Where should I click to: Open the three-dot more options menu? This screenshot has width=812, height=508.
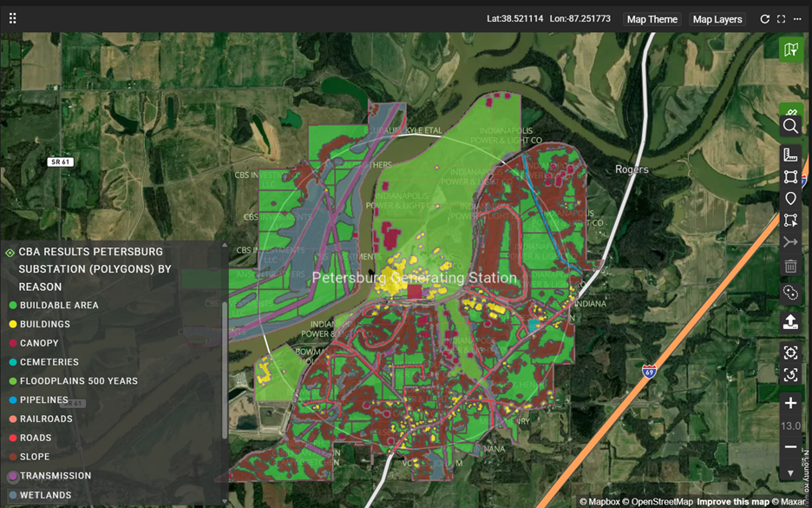pyautogui.click(x=797, y=19)
